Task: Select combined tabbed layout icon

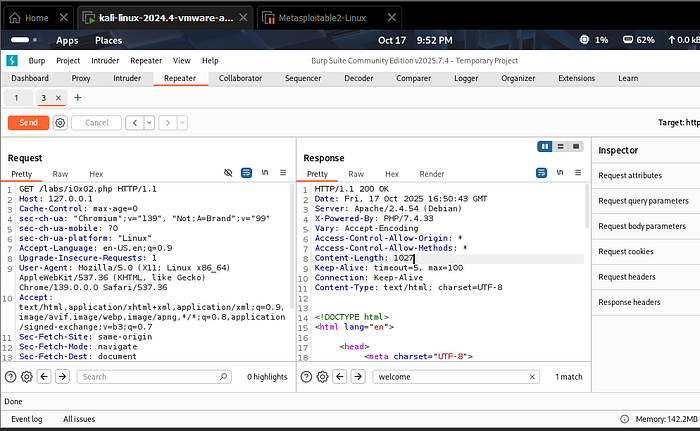Action: click(576, 146)
